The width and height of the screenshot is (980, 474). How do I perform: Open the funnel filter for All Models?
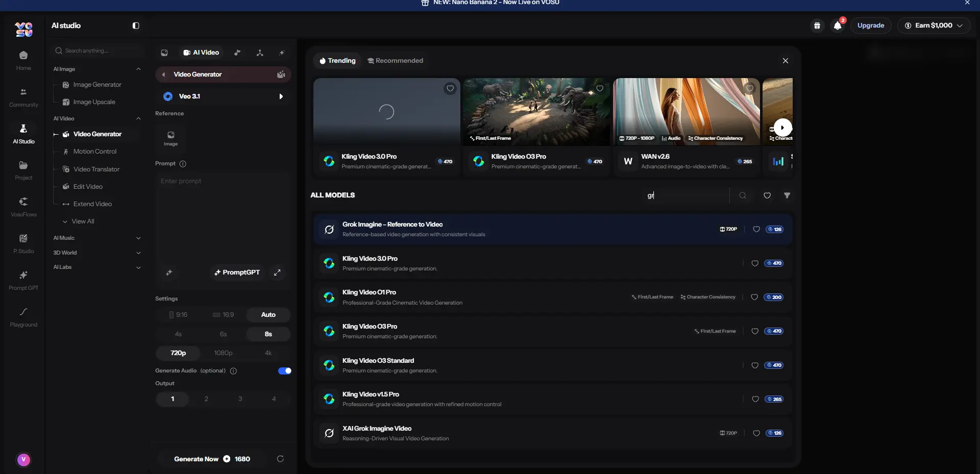click(x=787, y=195)
